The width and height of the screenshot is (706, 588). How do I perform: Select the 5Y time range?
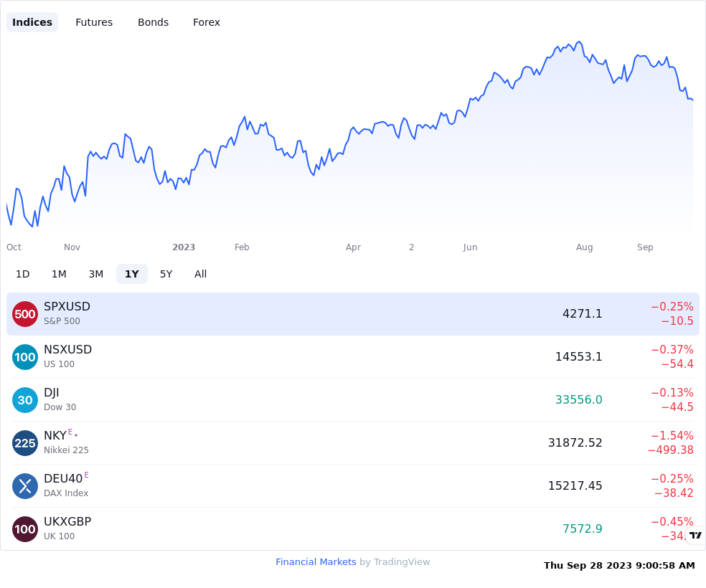point(166,274)
